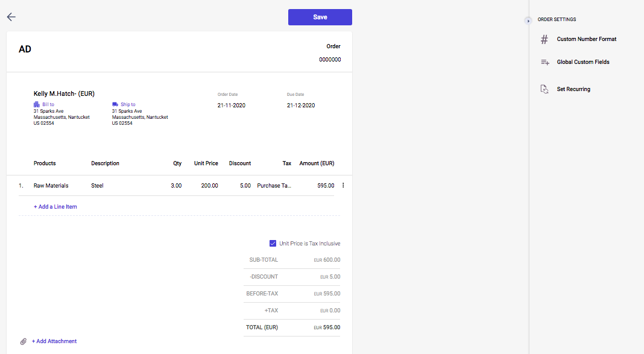This screenshot has height=354, width=644.
Task: Click Add Attachment link
Action: [54, 341]
